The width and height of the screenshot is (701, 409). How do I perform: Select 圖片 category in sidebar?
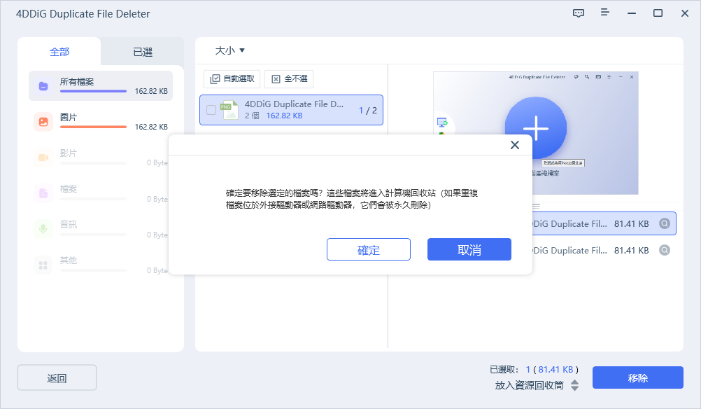(101, 122)
